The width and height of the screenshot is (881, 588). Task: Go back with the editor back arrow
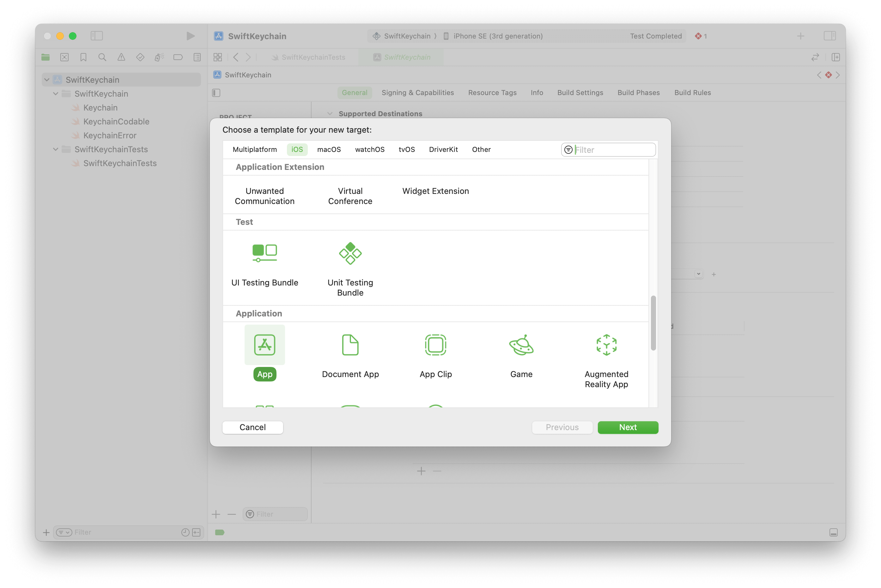tap(236, 57)
